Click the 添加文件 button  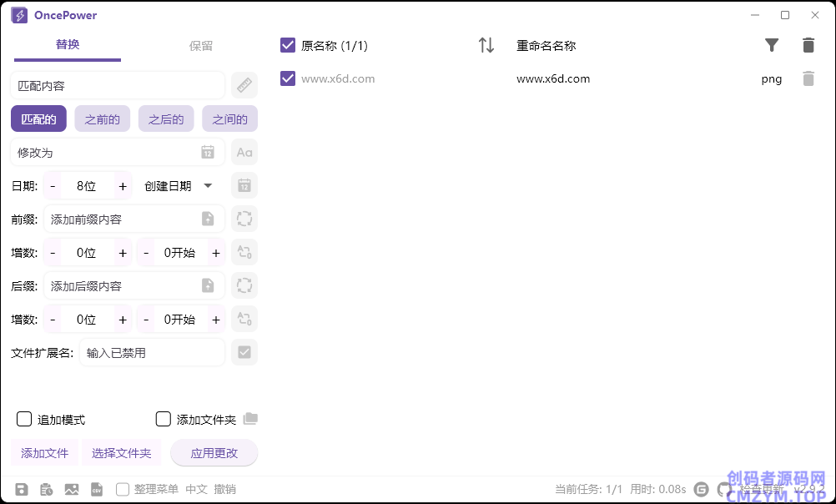click(x=45, y=453)
